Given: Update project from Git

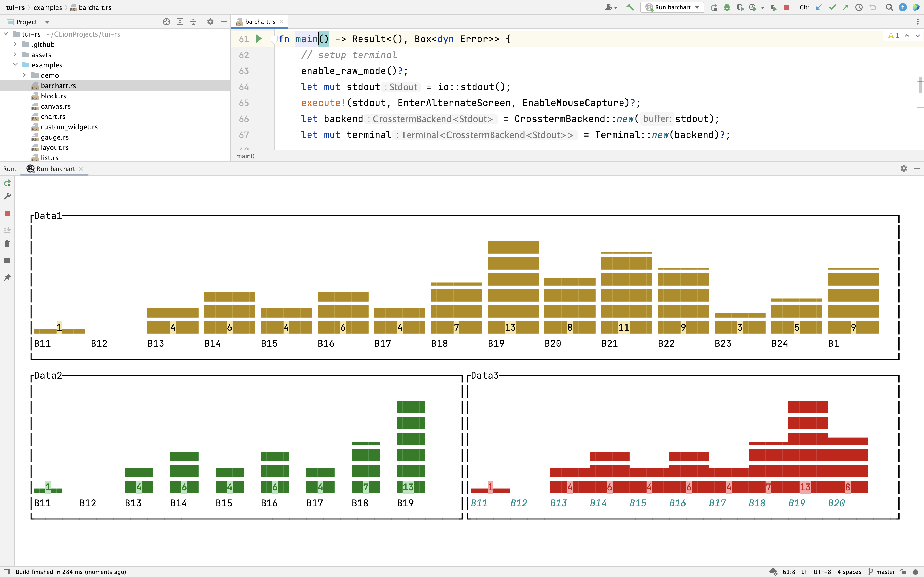Looking at the screenshot, I should point(819,7).
